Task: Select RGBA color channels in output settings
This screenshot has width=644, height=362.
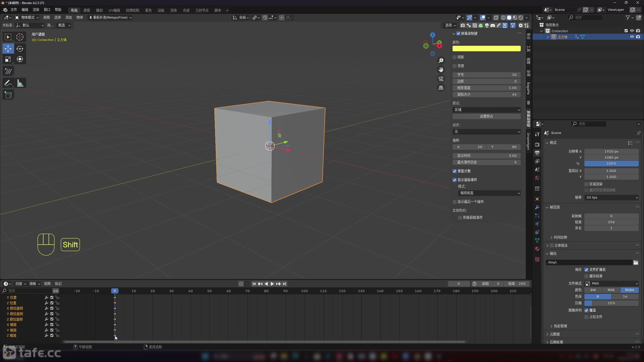Action: point(630,290)
